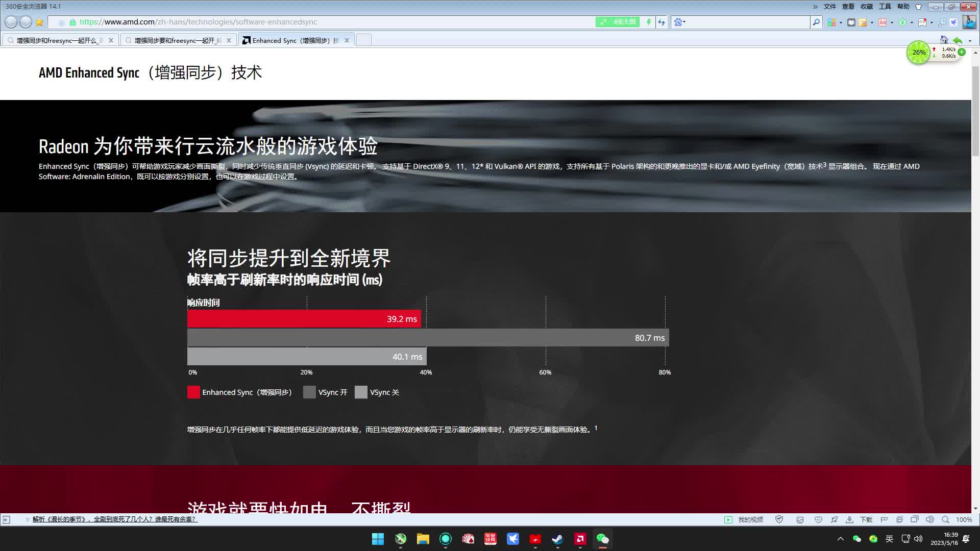Click the page scrollbar down arrow
Viewport: 980px width, 551px height.
tap(975, 508)
